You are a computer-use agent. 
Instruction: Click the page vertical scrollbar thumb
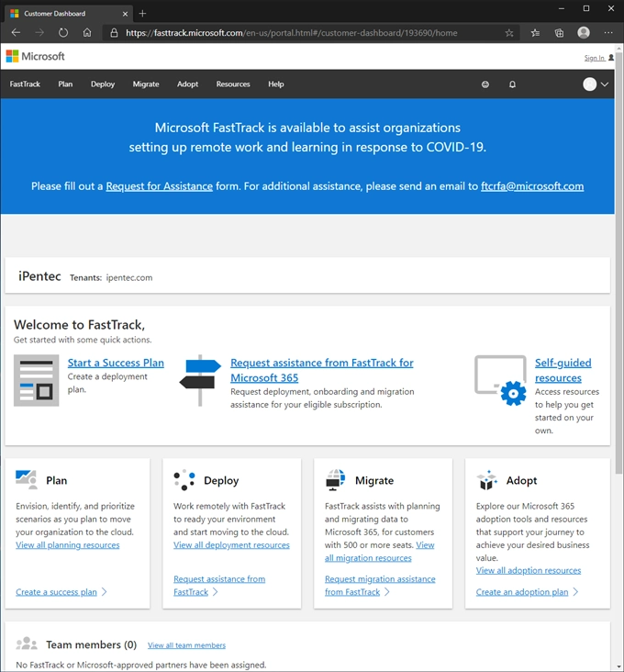618,262
